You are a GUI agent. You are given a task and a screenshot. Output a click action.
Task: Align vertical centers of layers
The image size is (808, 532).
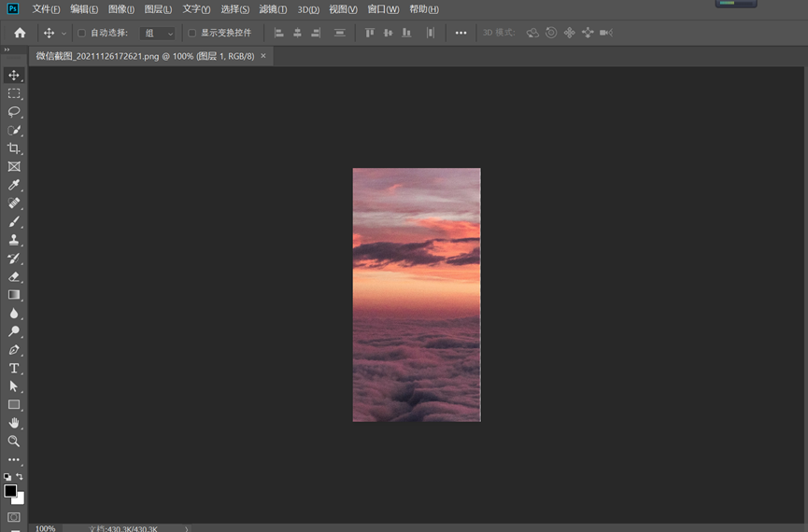coord(388,33)
